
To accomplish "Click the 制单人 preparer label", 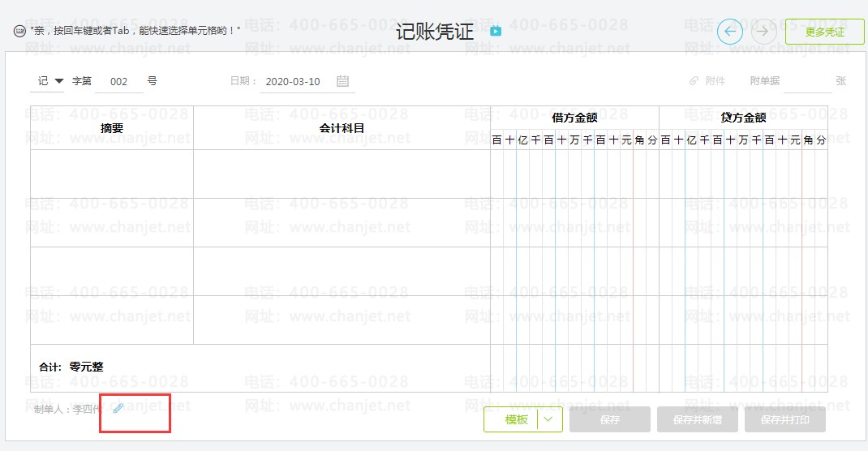I will pos(67,409).
